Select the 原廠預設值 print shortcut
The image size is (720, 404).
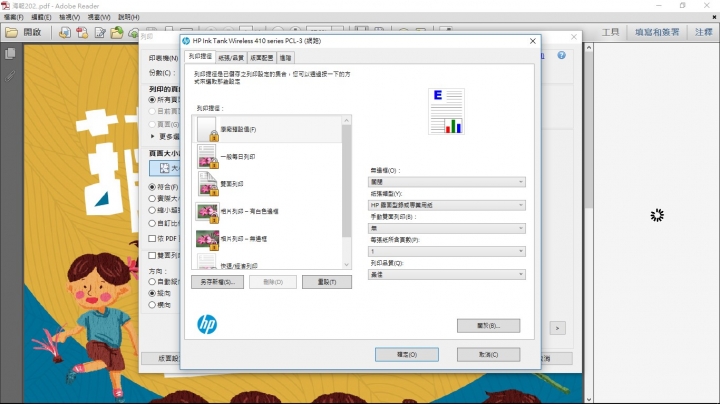[267, 129]
